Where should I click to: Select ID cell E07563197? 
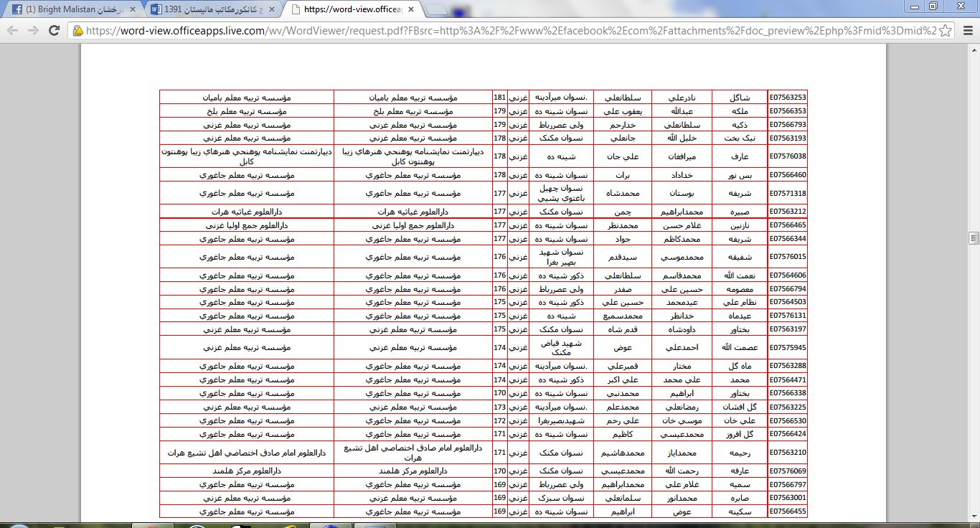click(x=787, y=329)
